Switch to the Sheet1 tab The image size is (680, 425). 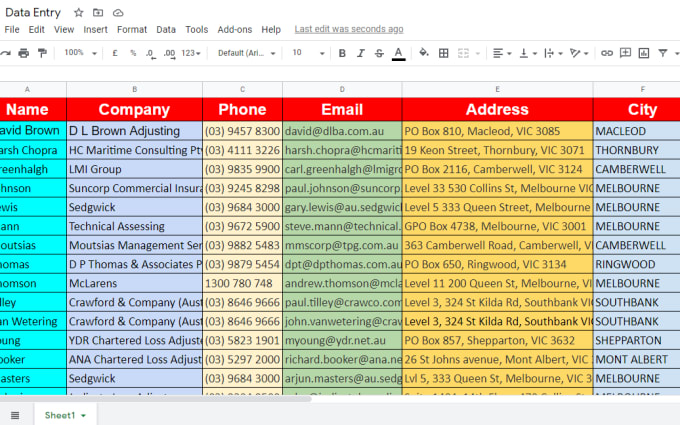tap(65, 415)
